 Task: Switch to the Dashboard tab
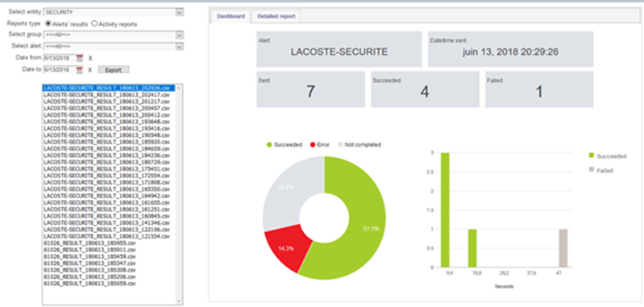(x=231, y=16)
